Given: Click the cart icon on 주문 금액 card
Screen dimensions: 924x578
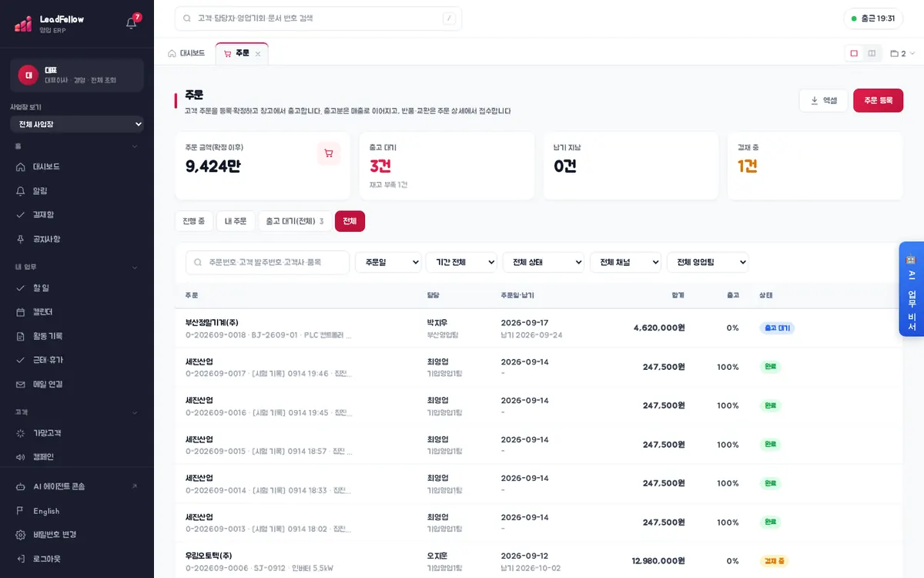Looking at the screenshot, I should click(329, 153).
